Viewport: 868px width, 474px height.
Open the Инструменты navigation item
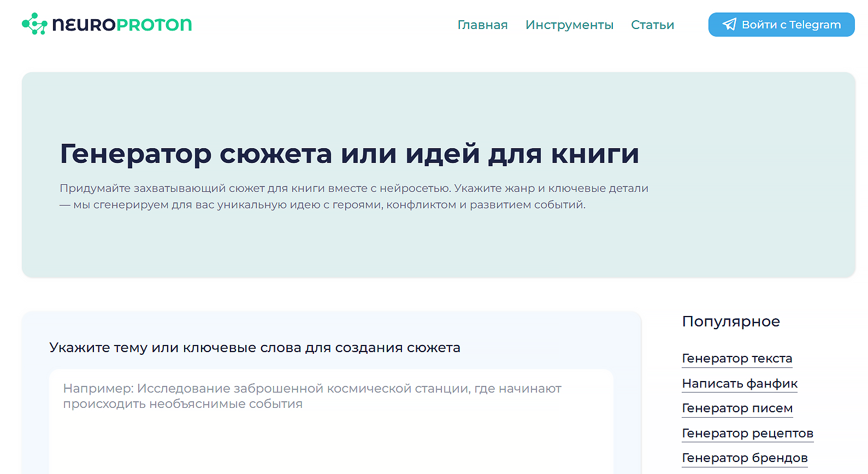(x=569, y=25)
